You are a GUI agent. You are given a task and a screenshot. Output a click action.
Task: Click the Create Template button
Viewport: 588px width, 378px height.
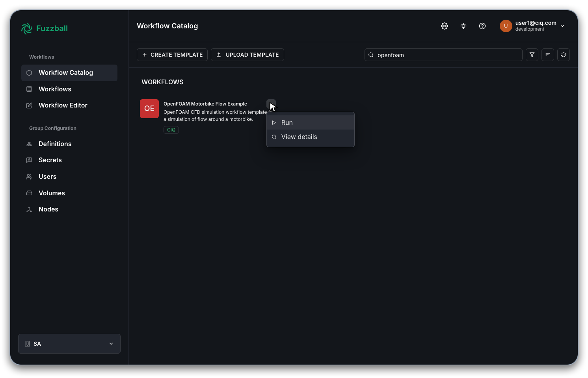pos(172,55)
